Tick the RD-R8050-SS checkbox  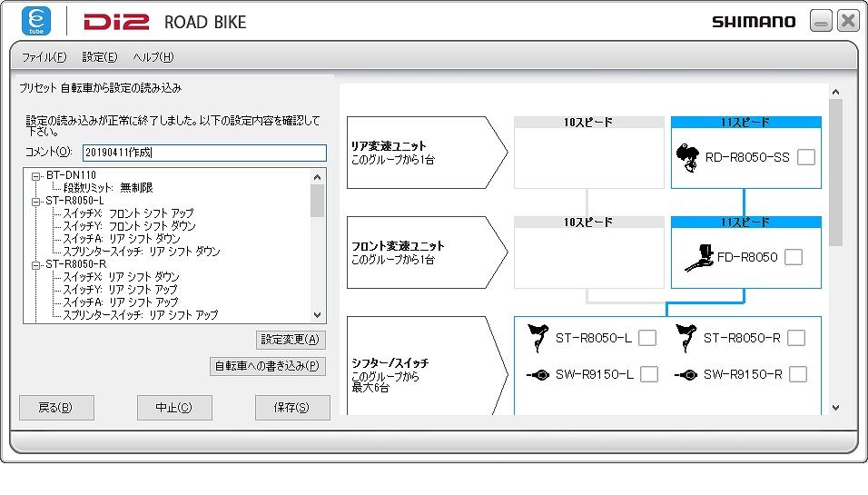pos(806,157)
